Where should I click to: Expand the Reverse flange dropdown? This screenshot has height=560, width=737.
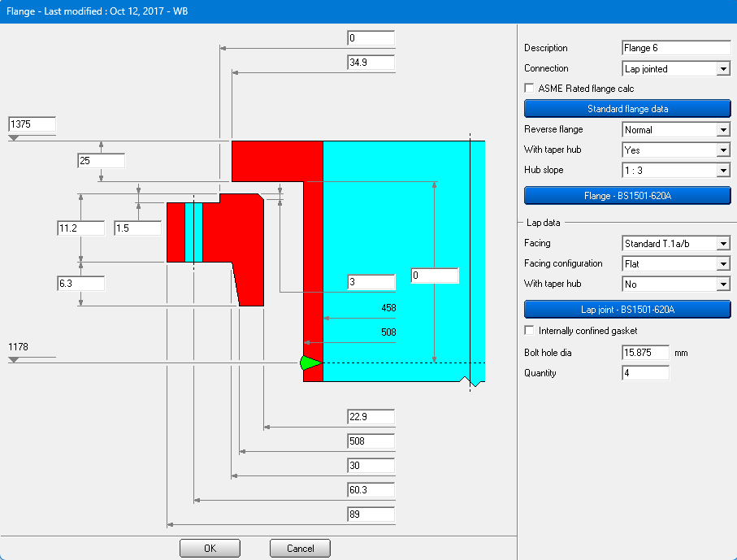click(722, 130)
